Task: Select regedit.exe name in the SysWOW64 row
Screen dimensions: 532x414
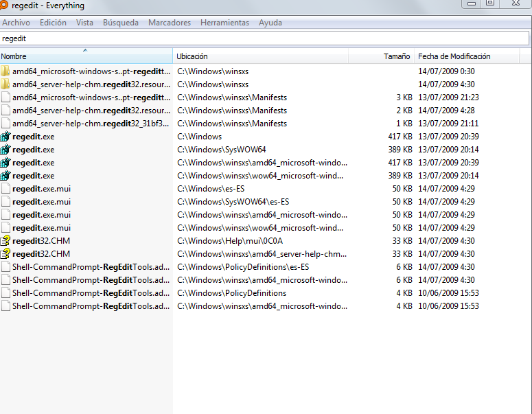Action: tap(33, 150)
